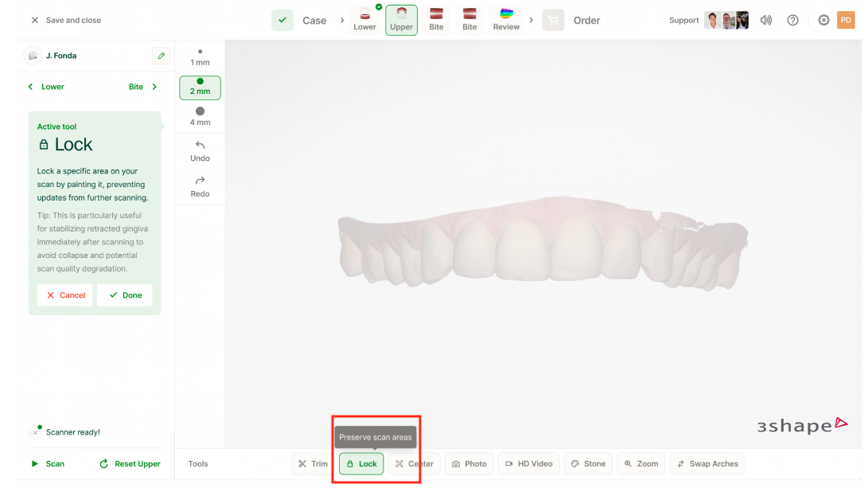Advance to the Bite step

tap(143, 87)
